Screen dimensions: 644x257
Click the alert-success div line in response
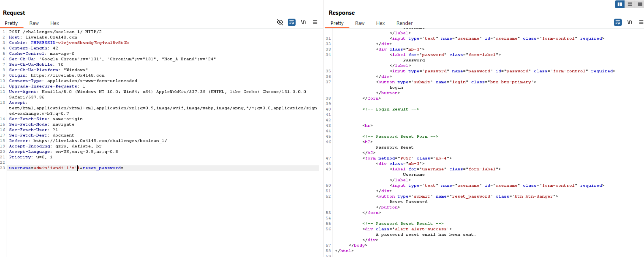[x=407, y=229]
